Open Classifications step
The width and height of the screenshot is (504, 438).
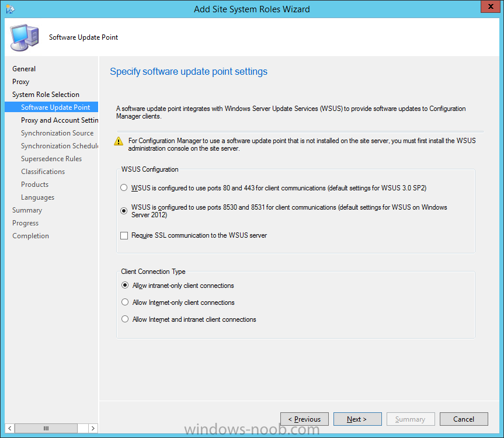tap(43, 172)
